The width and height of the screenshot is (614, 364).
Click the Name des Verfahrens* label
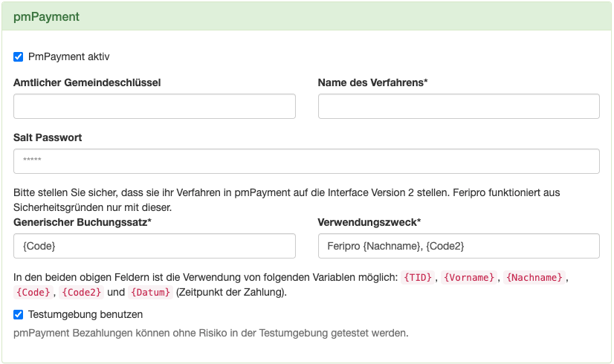[x=373, y=82]
